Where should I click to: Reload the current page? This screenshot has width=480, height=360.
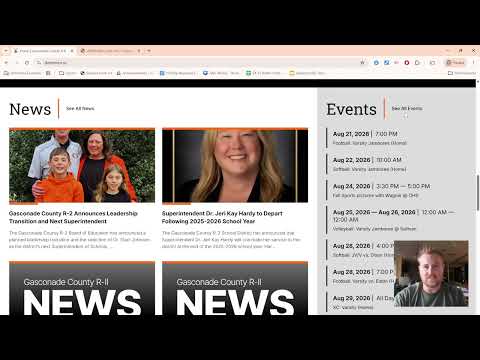[x=27, y=63]
